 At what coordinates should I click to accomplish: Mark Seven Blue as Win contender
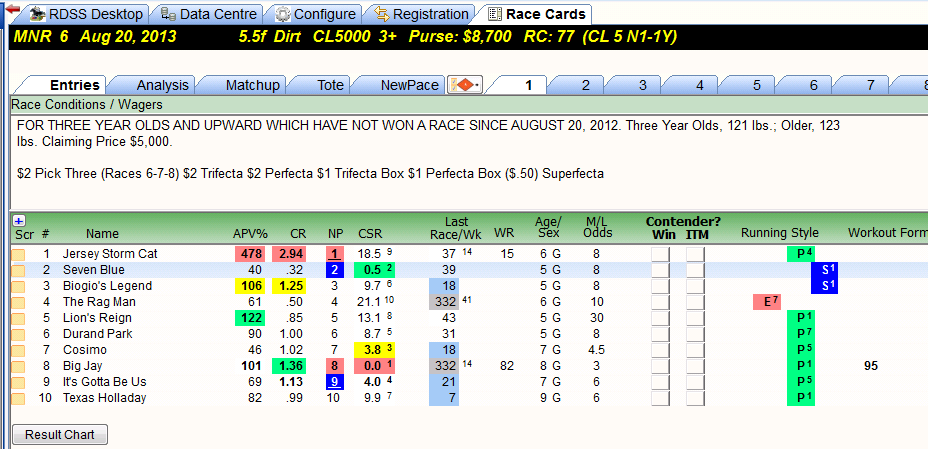point(660,270)
